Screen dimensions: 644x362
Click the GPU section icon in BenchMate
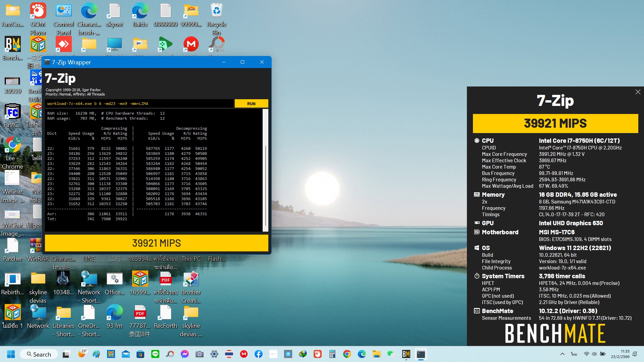pos(477,223)
